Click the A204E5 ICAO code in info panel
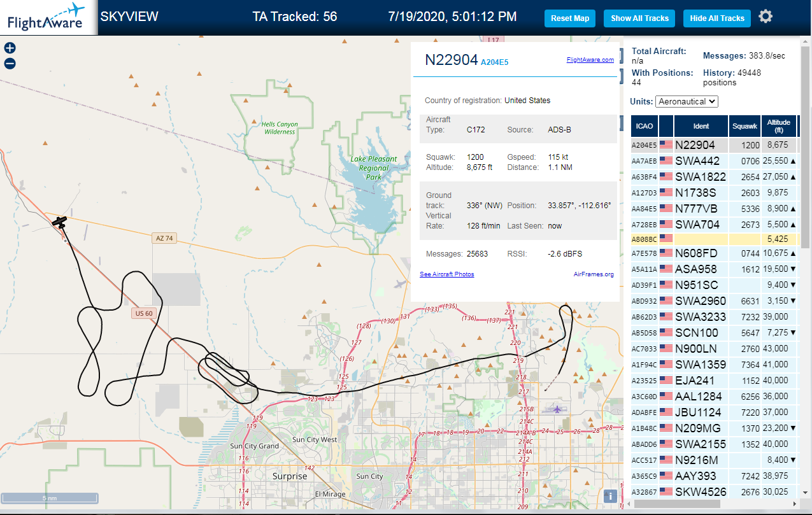The height and width of the screenshot is (515, 812). tap(494, 62)
